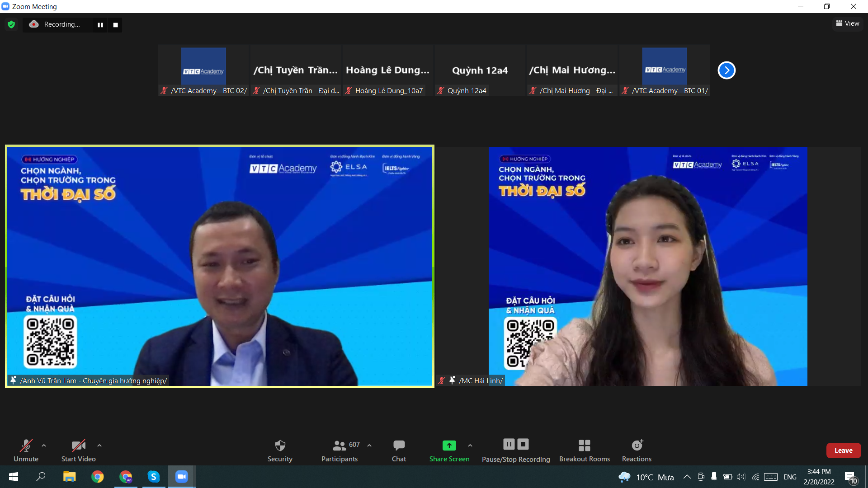Stop recording from top-left indicator
The width and height of the screenshot is (868, 488).
pyautogui.click(x=115, y=25)
